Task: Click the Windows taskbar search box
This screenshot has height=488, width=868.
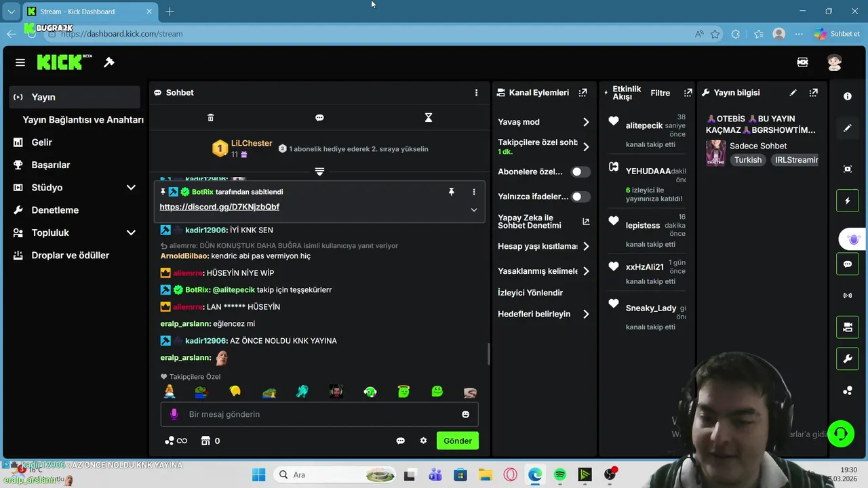Action: 335,475
